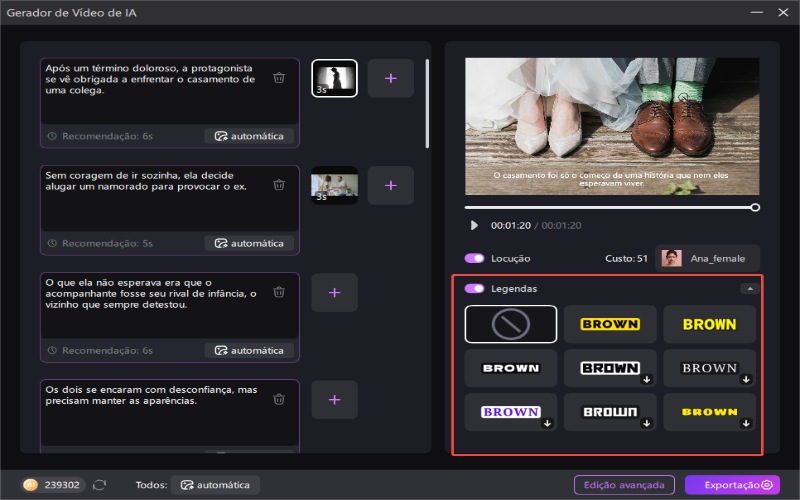Close the Gerador de Vídeo de IA window
The height and width of the screenshot is (500, 800).
point(783,12)
